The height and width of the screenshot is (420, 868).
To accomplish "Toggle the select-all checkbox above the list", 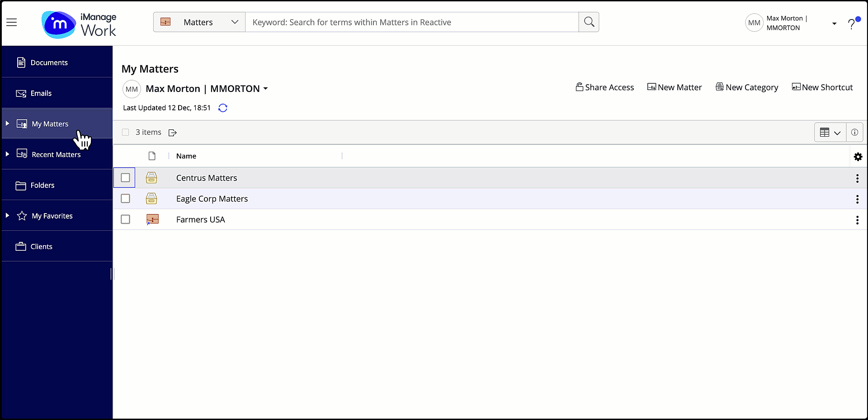I will (125, 132).
